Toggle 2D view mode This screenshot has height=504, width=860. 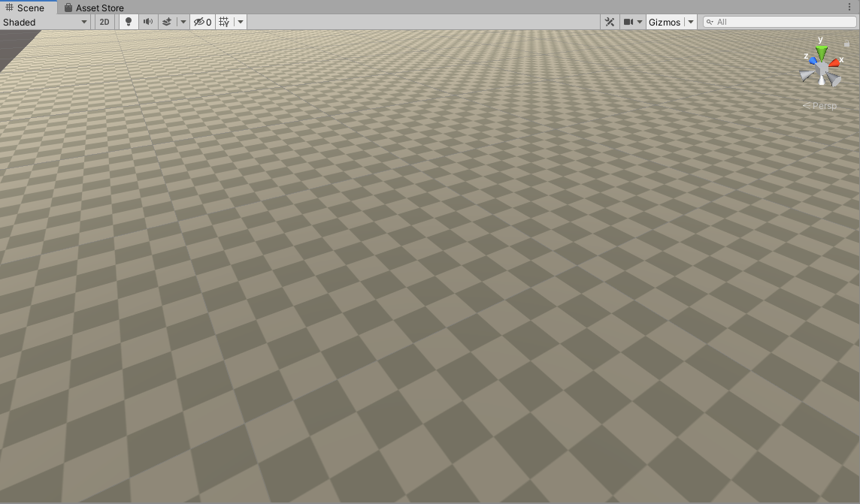click(x=104, y=22)
